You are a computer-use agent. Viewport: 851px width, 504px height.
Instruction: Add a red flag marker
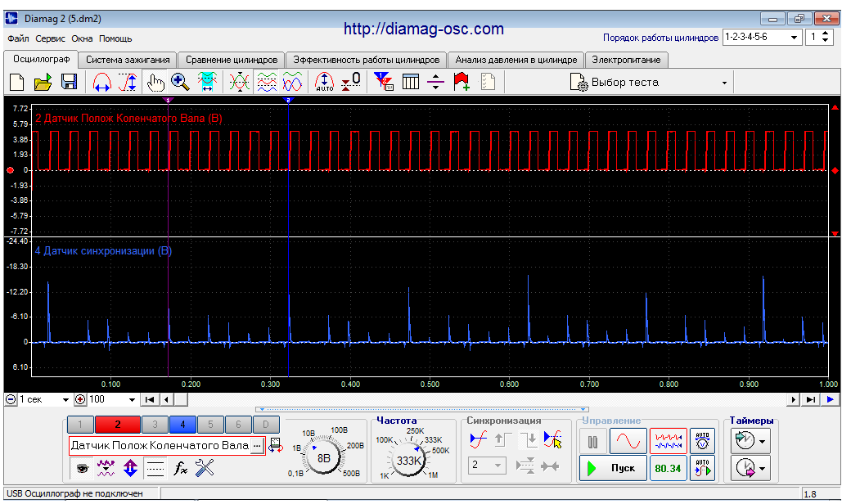coord(462,82)
